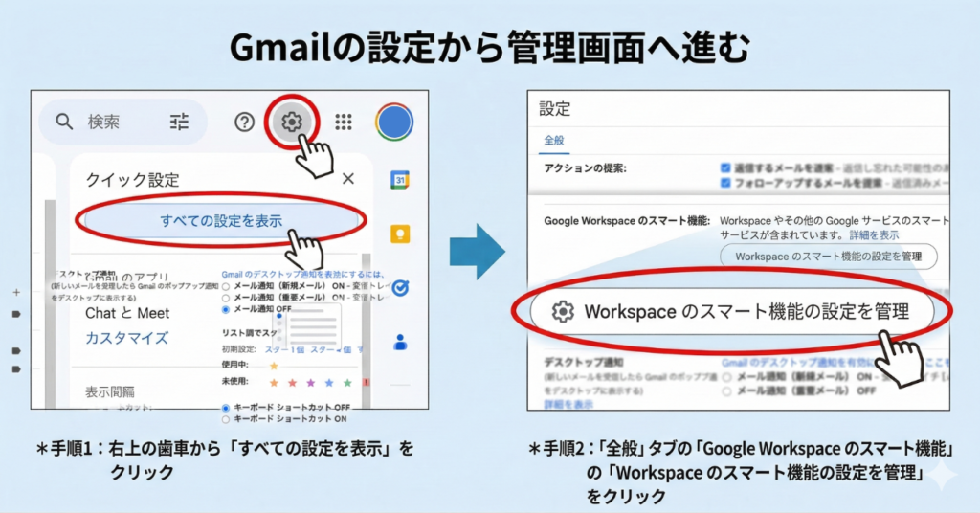Toggle フォローアップするメールを提案 checkbox

[725, 183]
